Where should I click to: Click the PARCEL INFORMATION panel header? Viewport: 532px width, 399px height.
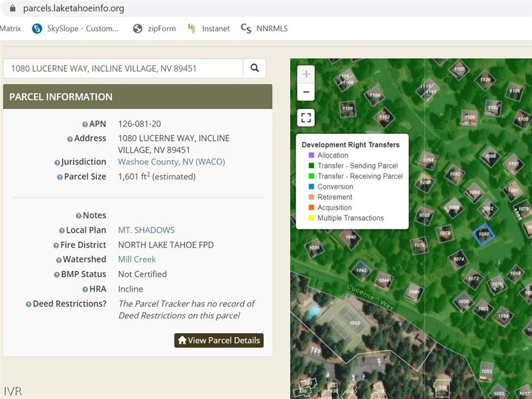(138, 97)
